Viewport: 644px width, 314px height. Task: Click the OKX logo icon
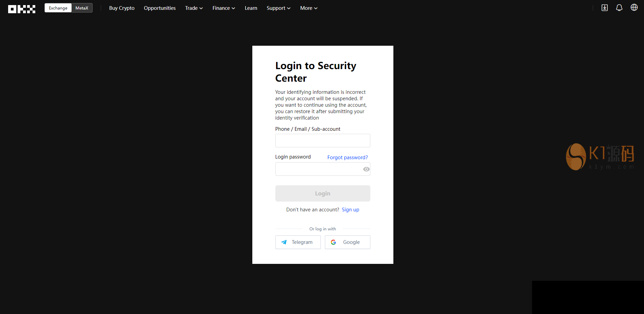click(22, 9)
